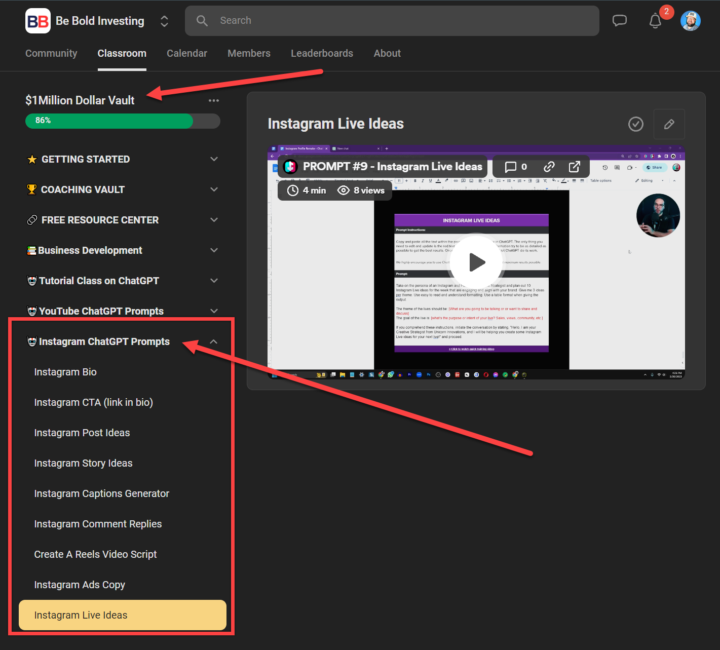Go to the Leaderboards tab
Screen dimensions: 720x650
321,53
